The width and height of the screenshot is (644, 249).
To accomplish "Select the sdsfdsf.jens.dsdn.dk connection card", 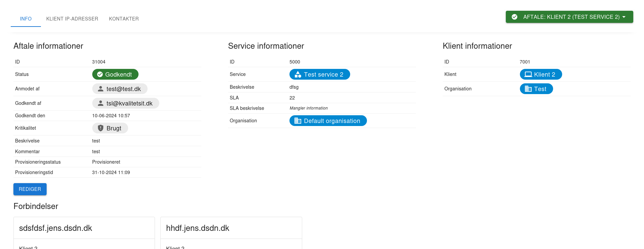I will click(84, 228).
